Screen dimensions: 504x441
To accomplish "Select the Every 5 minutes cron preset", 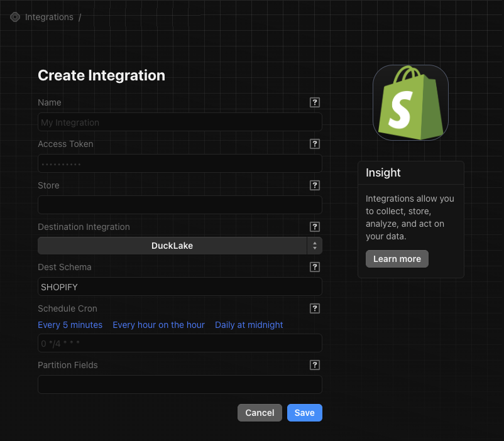I will [x=70, y=325].
